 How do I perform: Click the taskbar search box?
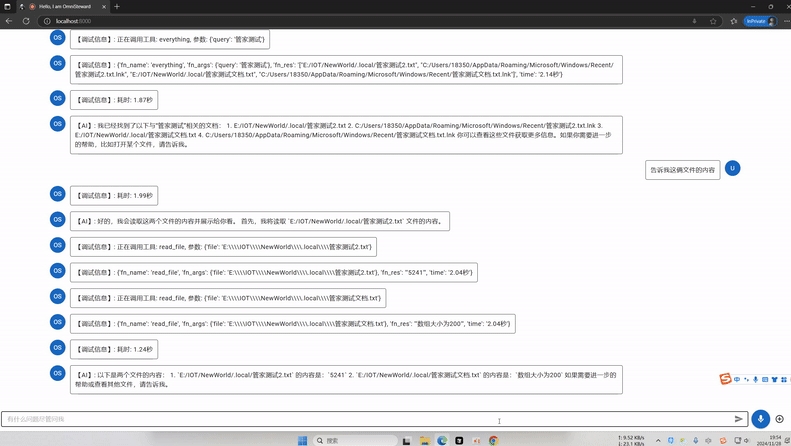pos(352,440)
